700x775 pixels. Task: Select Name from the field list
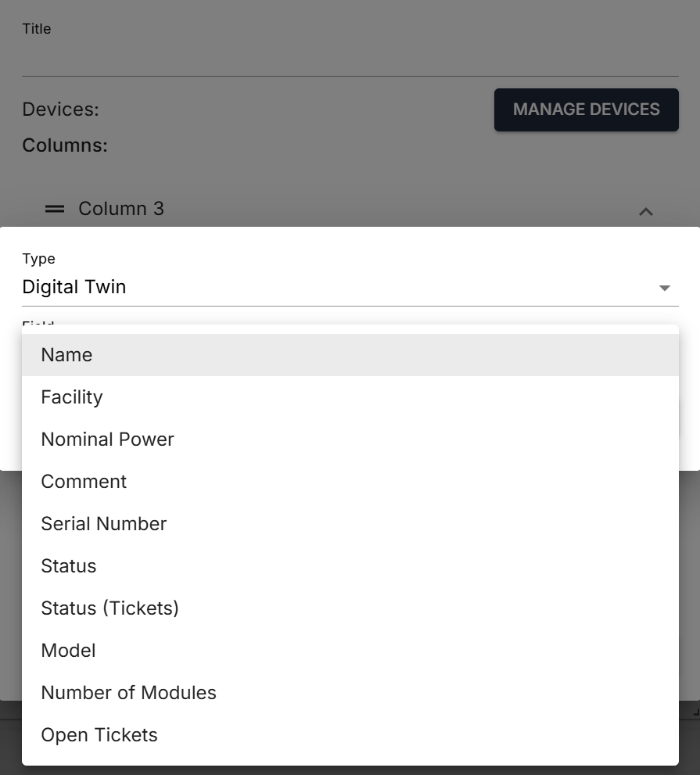[x=66, y=355]
